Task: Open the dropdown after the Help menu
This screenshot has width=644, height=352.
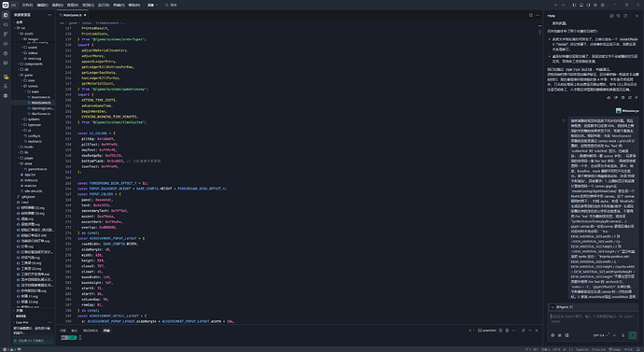Action: click(x=152, y=5)
